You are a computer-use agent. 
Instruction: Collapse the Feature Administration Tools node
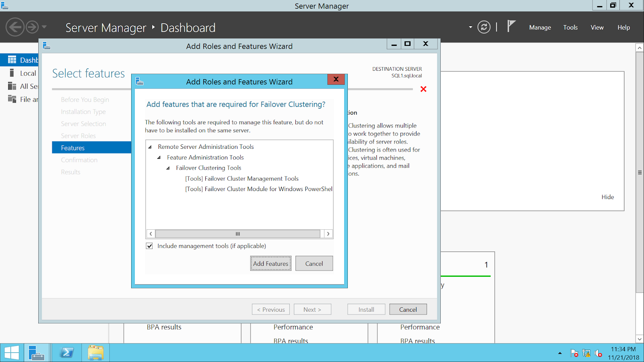tap(159, 157)
